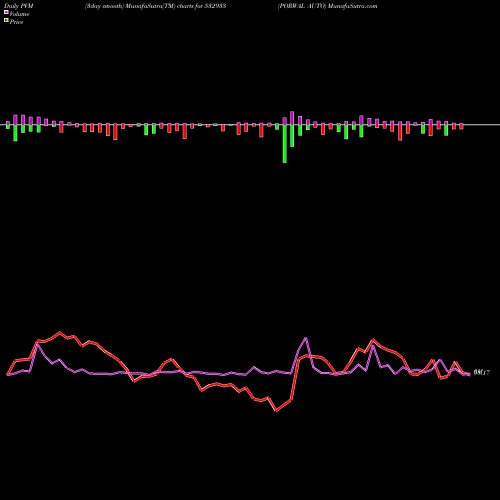
Task: Click the tallest green bar in histogram
Action: point(285,144)
